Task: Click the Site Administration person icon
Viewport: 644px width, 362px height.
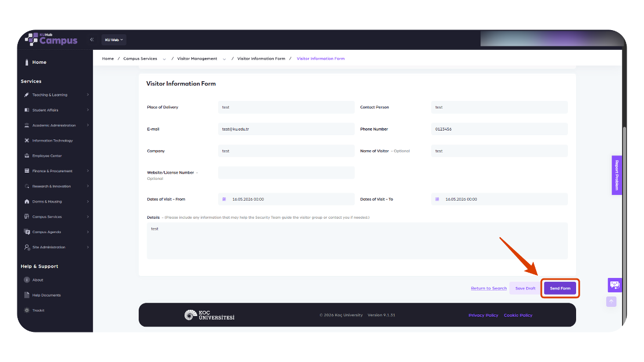Action: [27, 247]
